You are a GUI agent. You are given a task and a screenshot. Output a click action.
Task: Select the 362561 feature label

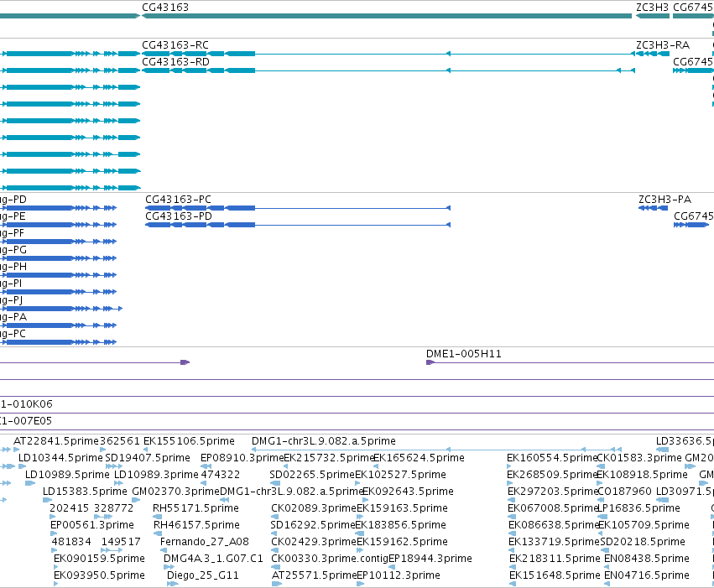coord(120,441)
